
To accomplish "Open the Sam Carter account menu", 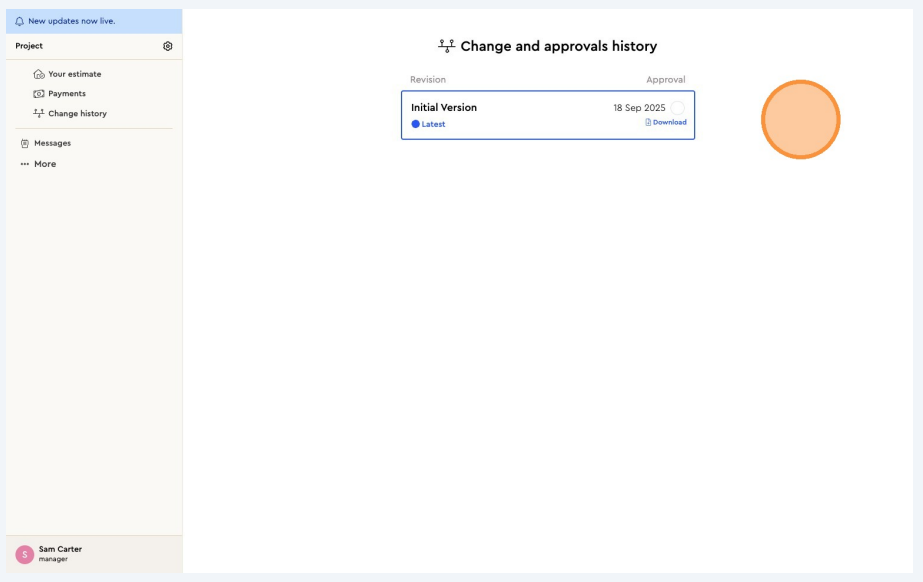I will click(x=60, y=553).
